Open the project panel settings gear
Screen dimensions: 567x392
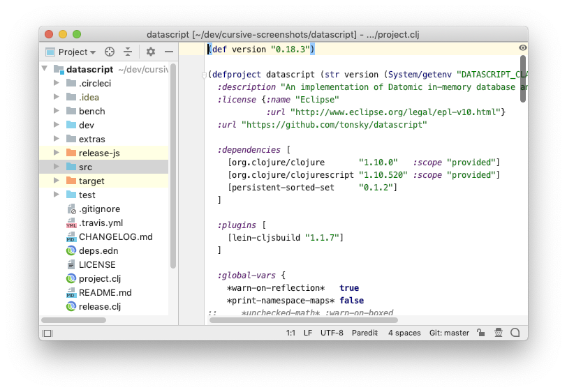tap(151, 52)
